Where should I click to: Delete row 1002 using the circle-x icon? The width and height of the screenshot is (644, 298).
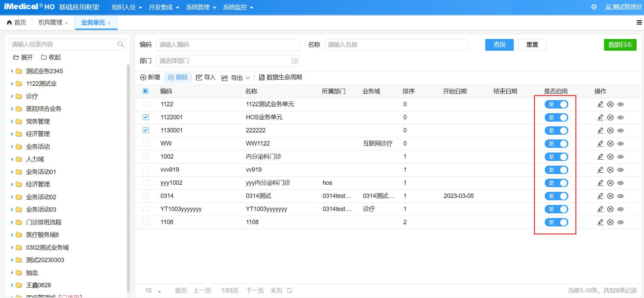[x=610, y=157]
